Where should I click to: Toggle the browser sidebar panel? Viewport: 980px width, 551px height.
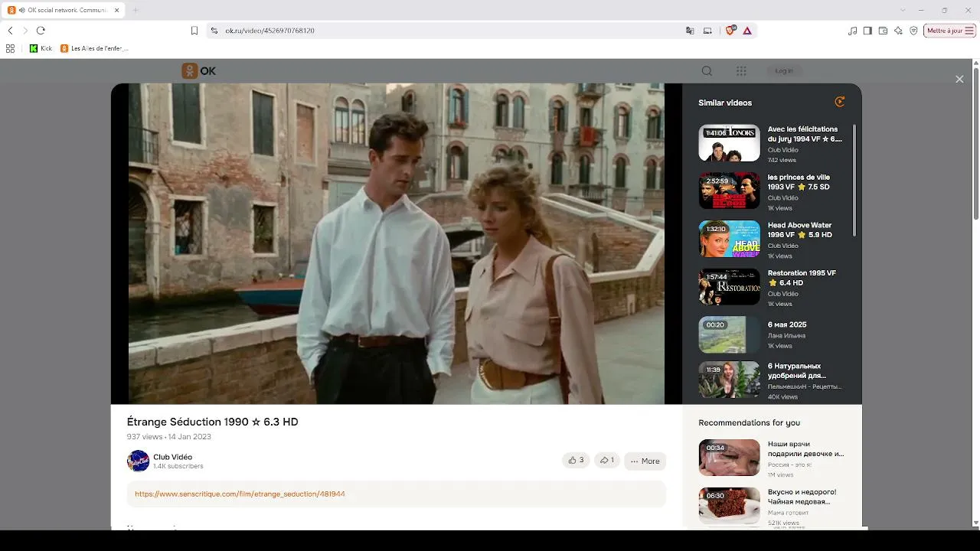(x=867, y=31)
